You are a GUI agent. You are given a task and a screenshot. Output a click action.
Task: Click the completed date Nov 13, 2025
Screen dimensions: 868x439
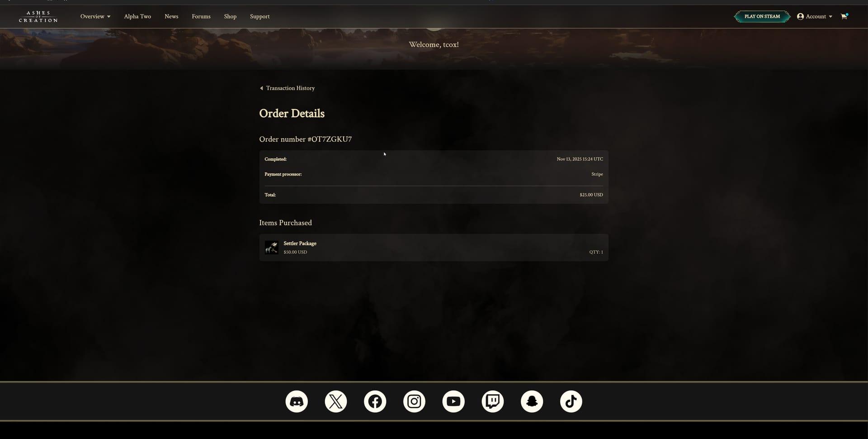click(580, 159)
